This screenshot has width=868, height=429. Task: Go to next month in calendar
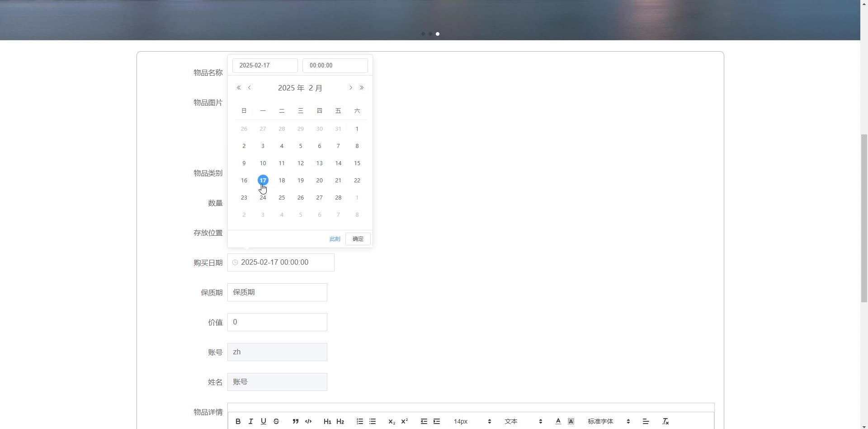pos(351,88)
